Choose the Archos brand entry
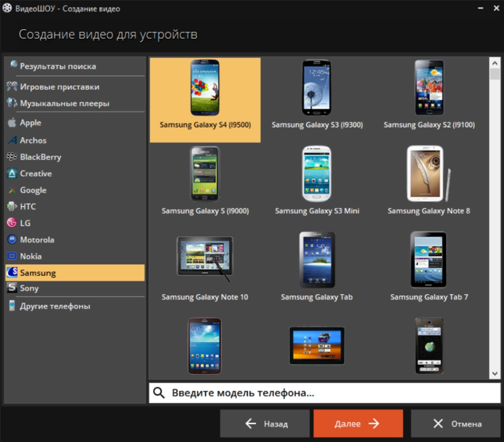This screenshot has width=504, height=442. 75,141
